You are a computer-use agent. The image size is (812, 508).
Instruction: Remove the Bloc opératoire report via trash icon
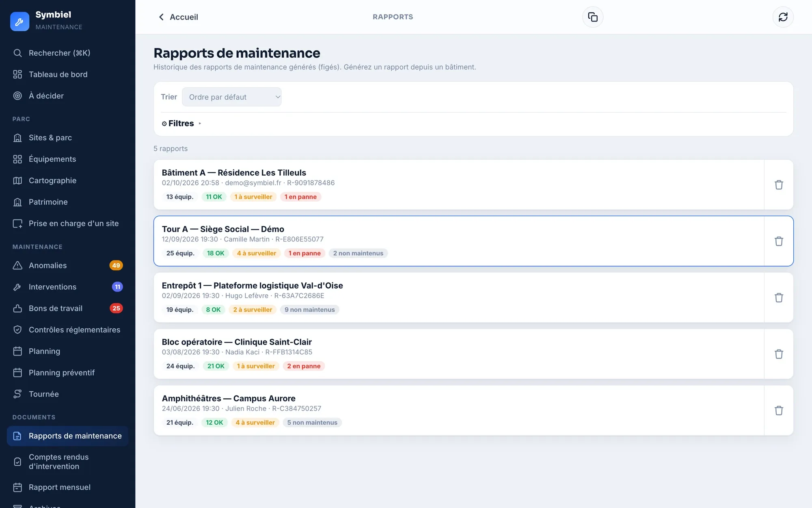click(x=779, y=354)
